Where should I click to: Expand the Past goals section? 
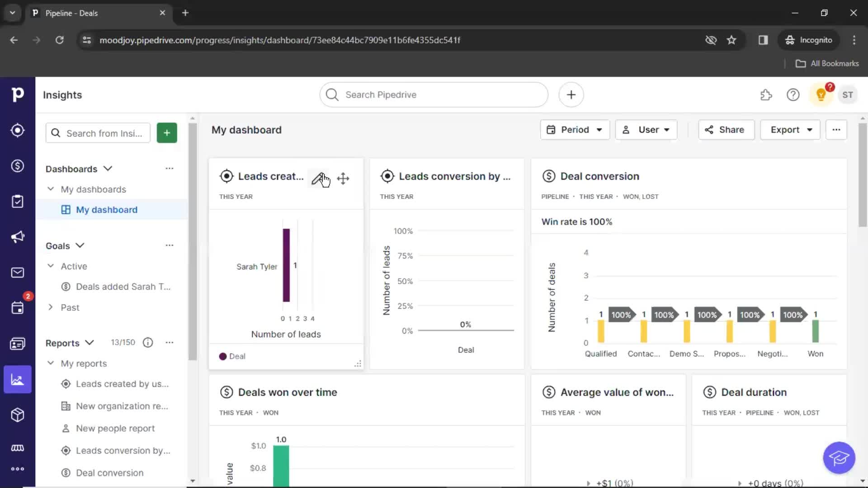click(x=50, y=307)
